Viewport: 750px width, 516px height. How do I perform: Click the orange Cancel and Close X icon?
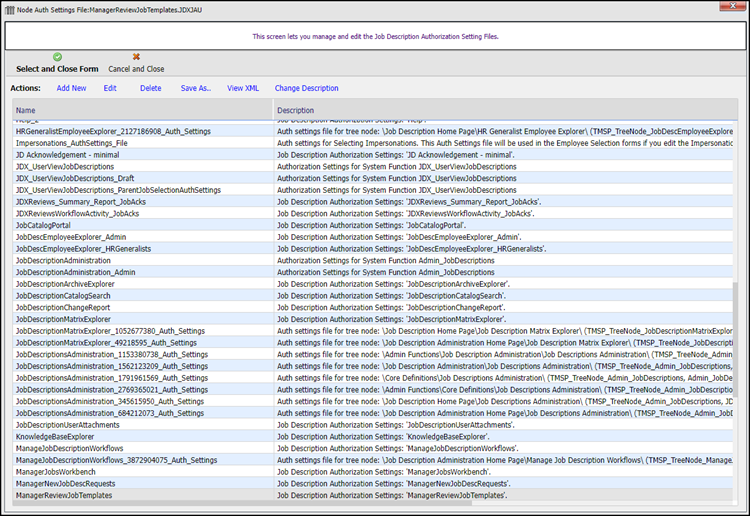[x=136, y=57]
